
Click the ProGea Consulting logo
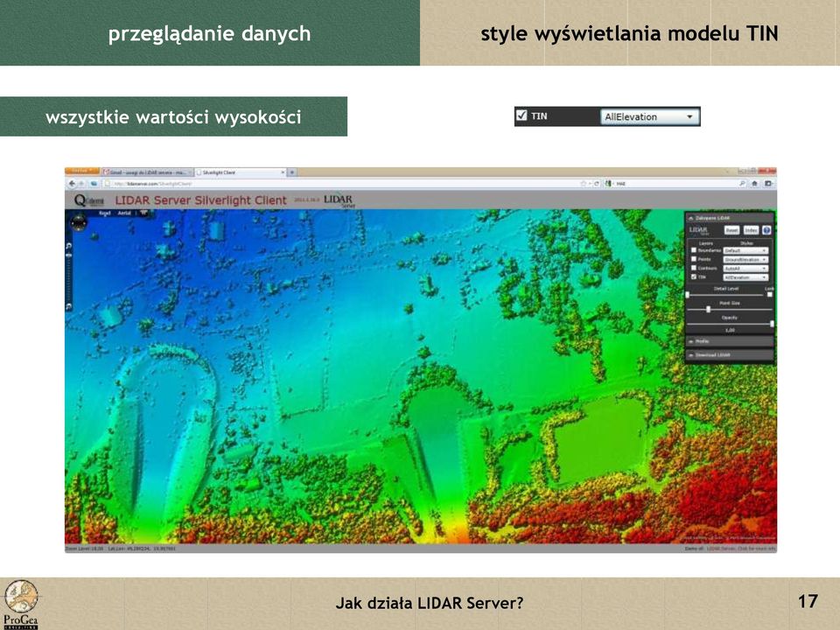pyautogui.click(x=21, y=605)
